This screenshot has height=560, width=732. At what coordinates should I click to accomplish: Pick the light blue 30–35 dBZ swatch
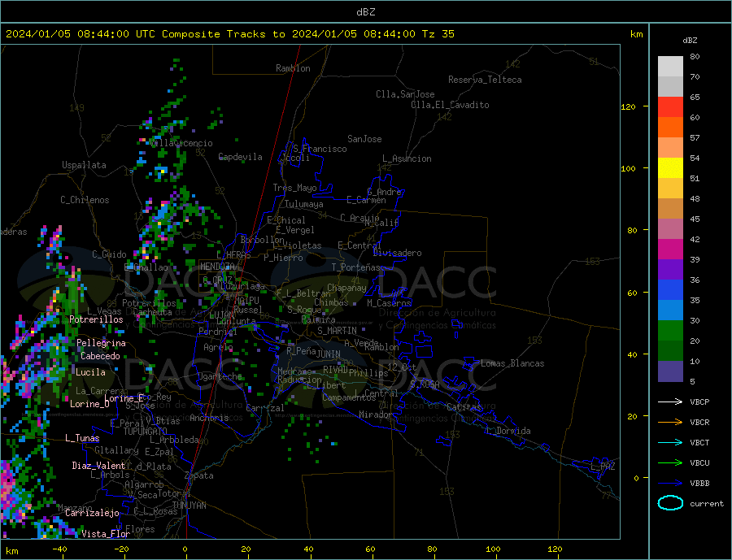tap(670, 310)
